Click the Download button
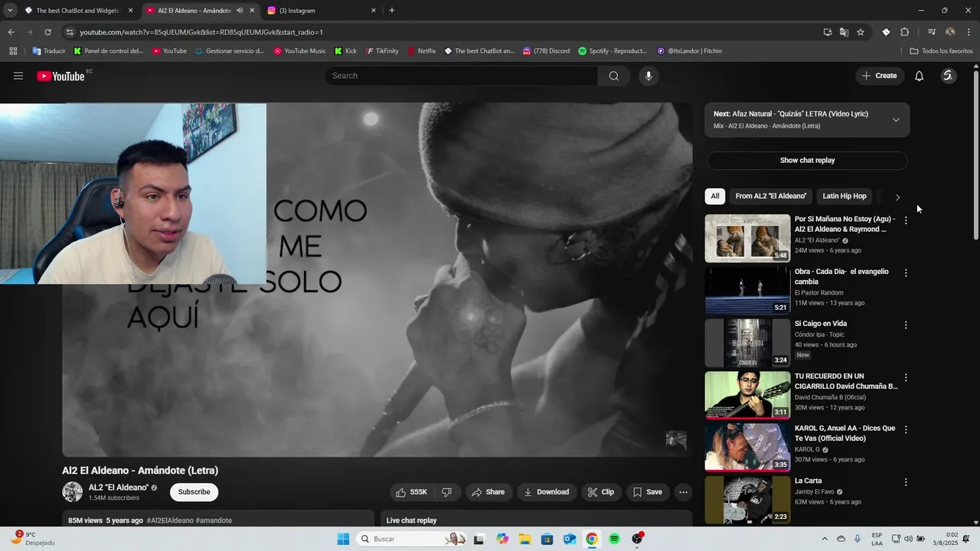 547,492
